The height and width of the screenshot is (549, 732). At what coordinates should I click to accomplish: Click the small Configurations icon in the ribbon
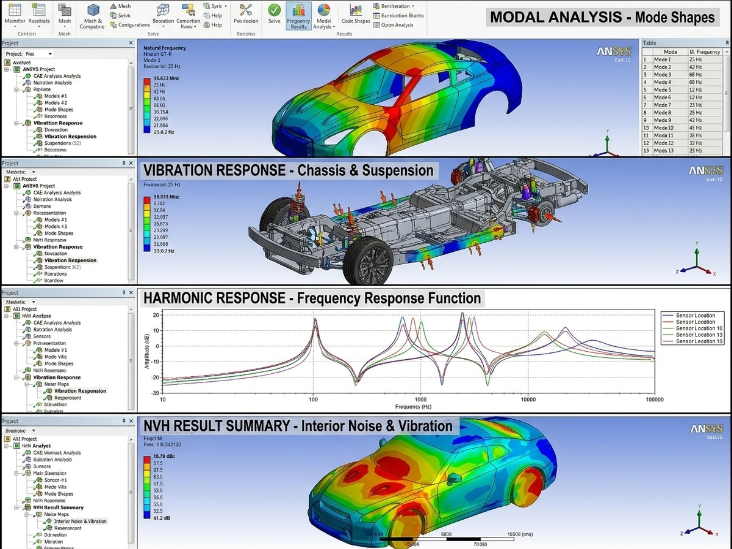pyautogui.click(x=113, y=25)
